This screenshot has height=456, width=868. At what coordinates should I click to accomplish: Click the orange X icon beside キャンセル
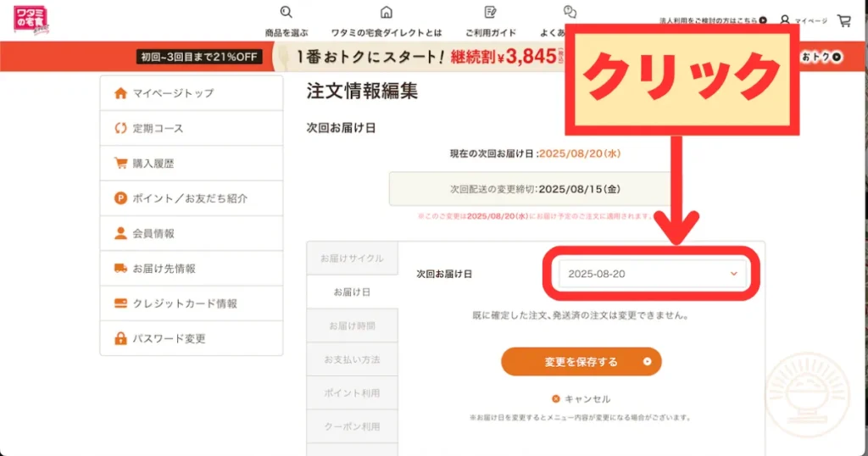[556, 398]
